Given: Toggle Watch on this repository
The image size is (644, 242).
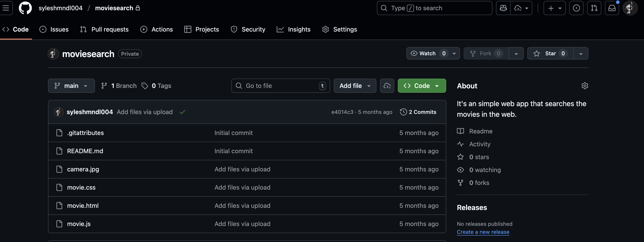Looking at the screenshot, I should pos(428,54).
